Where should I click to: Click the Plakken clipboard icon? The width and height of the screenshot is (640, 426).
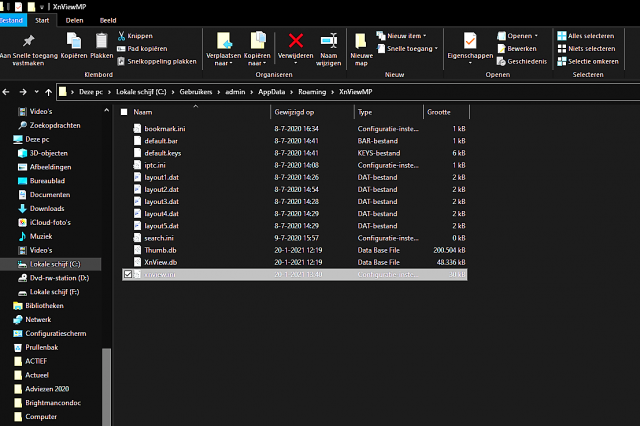pyautogui.click(x=101, y=41)
